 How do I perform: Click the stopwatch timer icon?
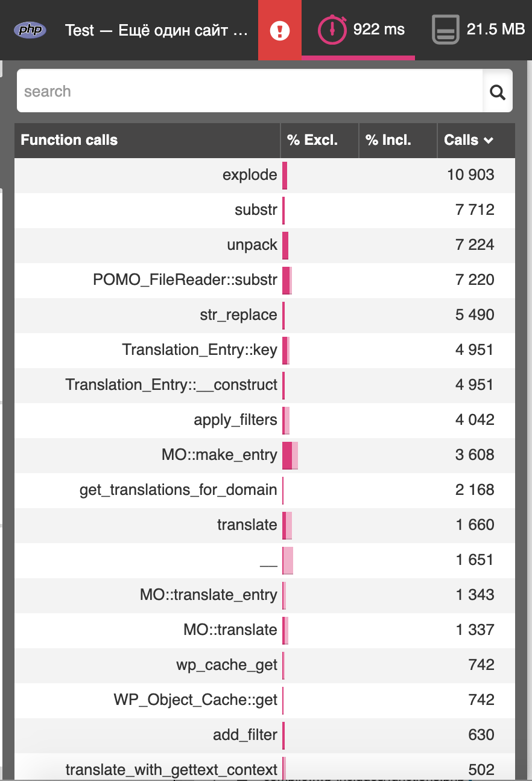(332, 30)
